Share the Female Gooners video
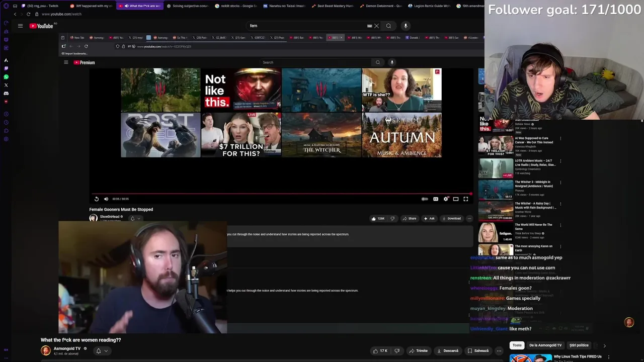This screenshot has height=362, width=644. (409, 219)
